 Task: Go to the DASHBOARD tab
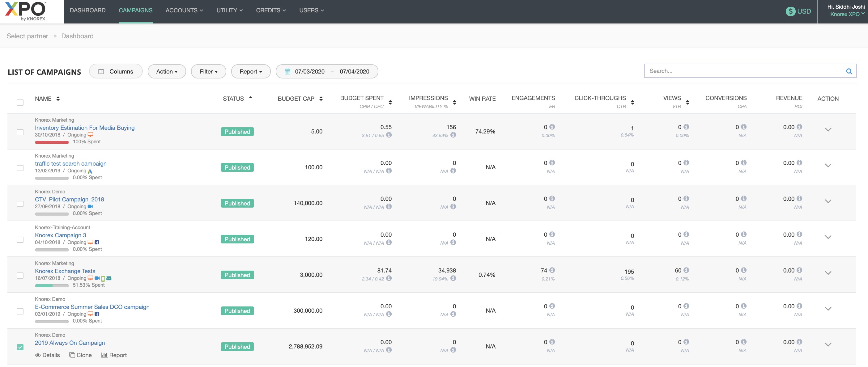pos(87,11)
